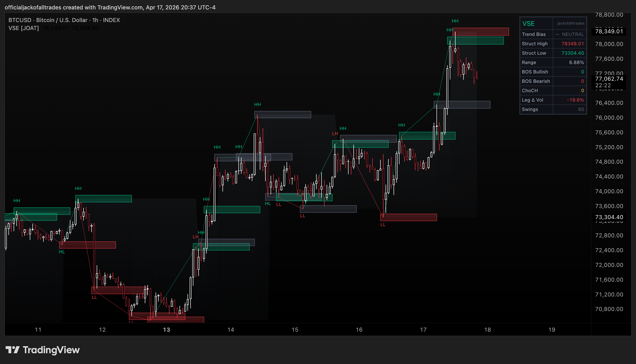Select the Leg Δ Vol row label
The height and width of the screenshot is (364, 636).
tap(532, 100)
